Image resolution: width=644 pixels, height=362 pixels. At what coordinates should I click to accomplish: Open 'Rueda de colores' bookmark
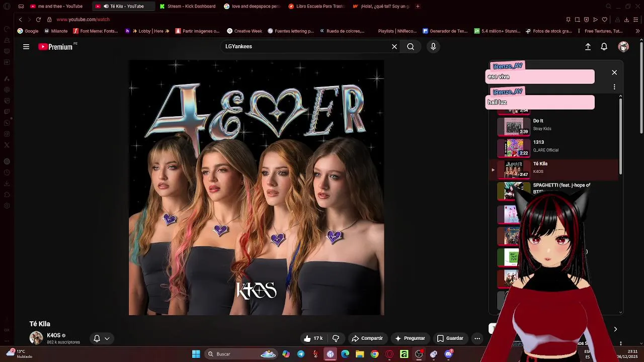[342, 31]
